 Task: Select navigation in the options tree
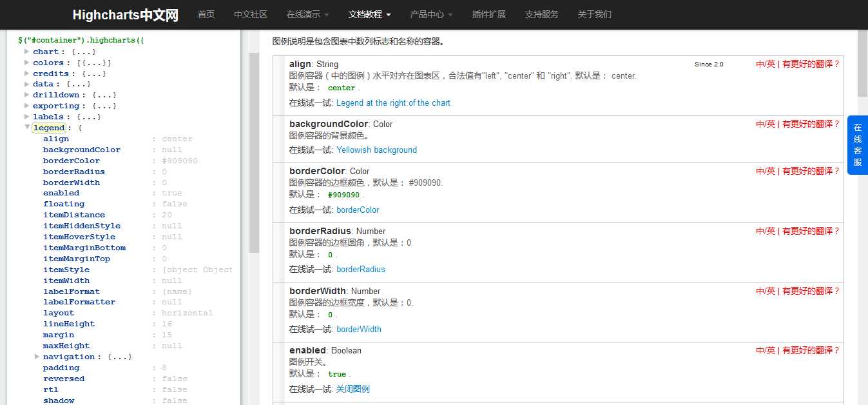(x=69, y=357)
